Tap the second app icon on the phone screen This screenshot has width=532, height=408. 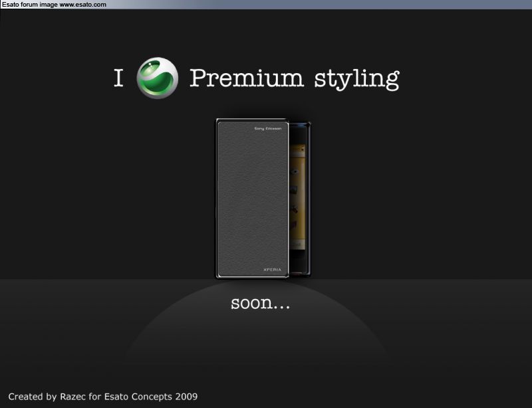tap(294, 188)
